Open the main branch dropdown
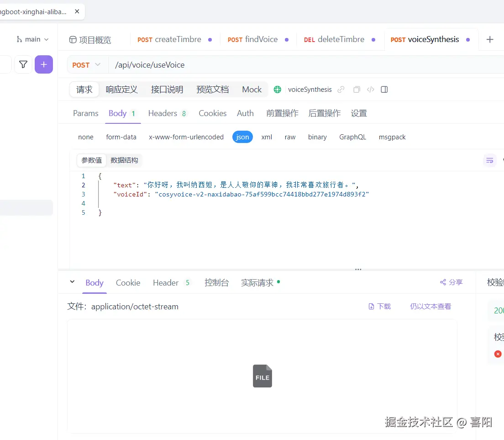This screenshot has height=440, width=504. point(32,39)
